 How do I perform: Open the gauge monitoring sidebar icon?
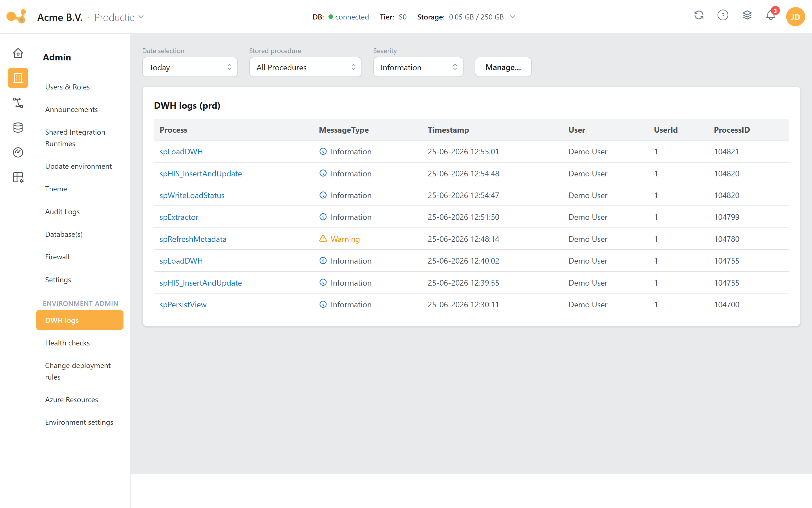pyautogui.click(x=18, y=152)
